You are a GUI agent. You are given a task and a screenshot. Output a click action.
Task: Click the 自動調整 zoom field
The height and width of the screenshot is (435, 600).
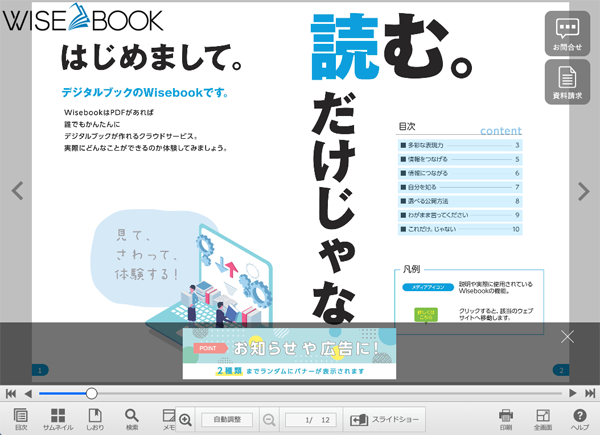[227, 420]
